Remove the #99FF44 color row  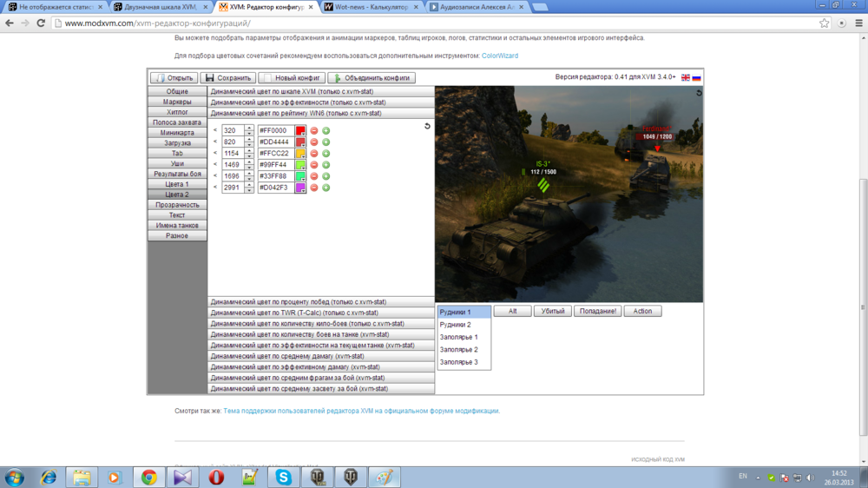pyautogui.click(x=314, y=165)
